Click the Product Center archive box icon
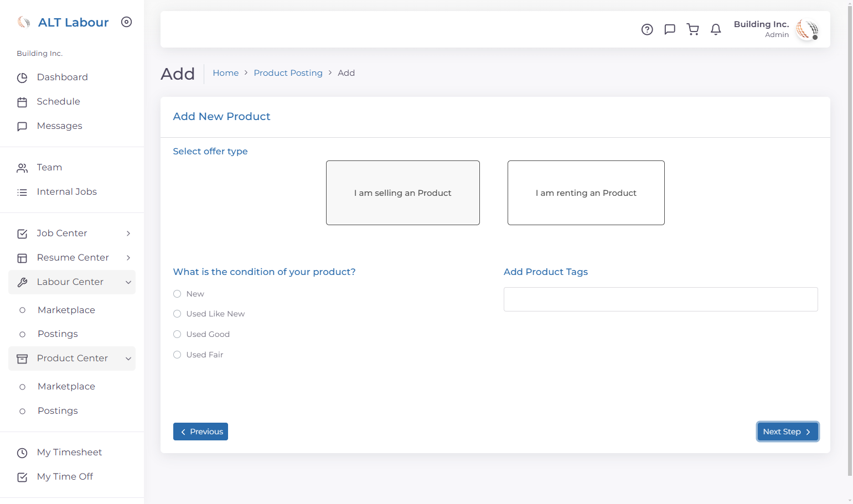 [x=22, y=359]
